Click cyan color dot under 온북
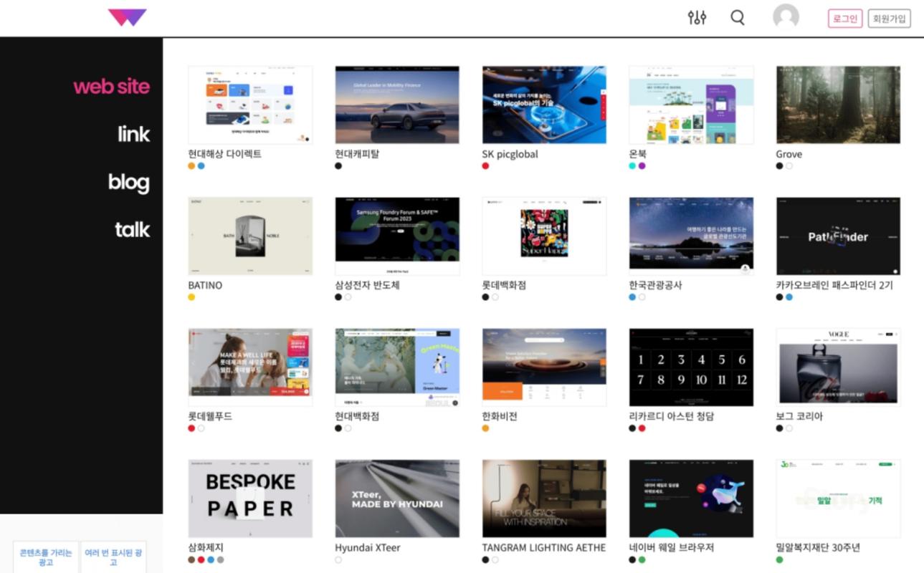Viewport: 924px width, 573px height. point(632,165)
